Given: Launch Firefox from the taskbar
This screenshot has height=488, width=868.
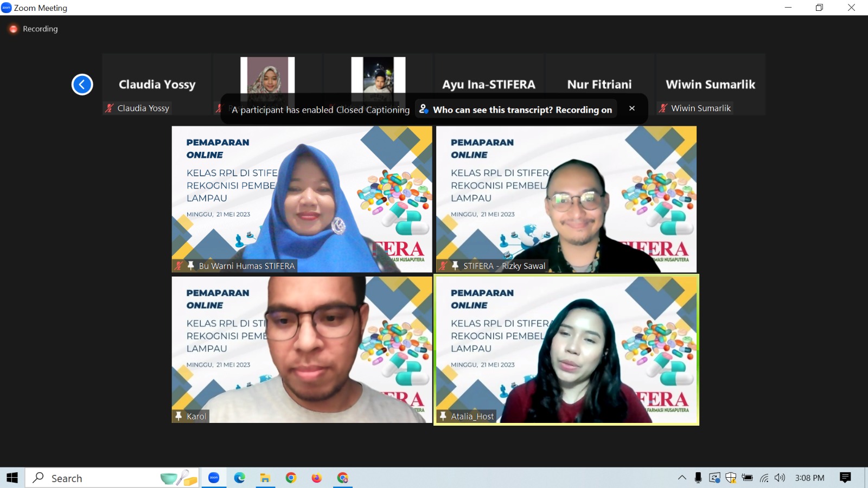Looking at the screenshot, I should 317,478.
